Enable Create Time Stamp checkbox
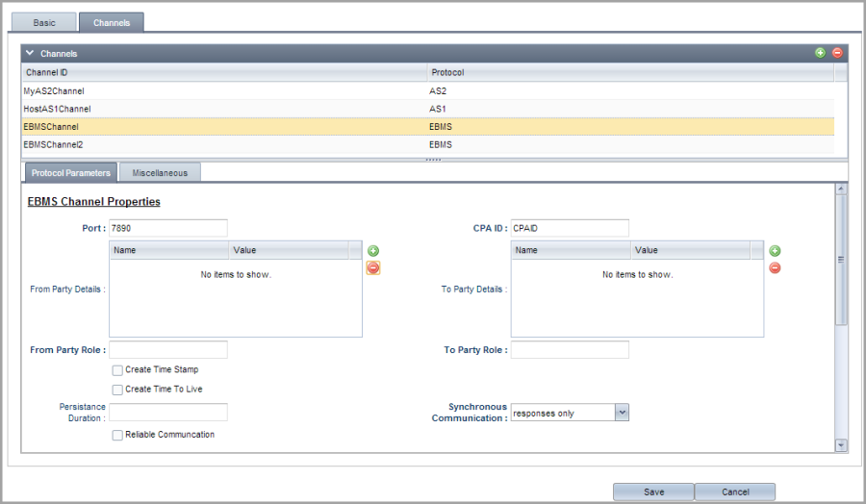 tap(117, 369)
